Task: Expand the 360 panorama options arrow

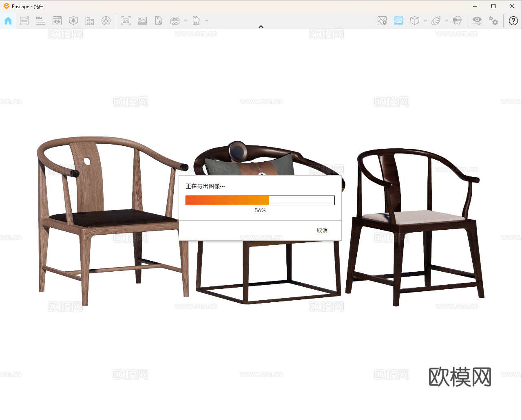Action: tap(186, 20)
